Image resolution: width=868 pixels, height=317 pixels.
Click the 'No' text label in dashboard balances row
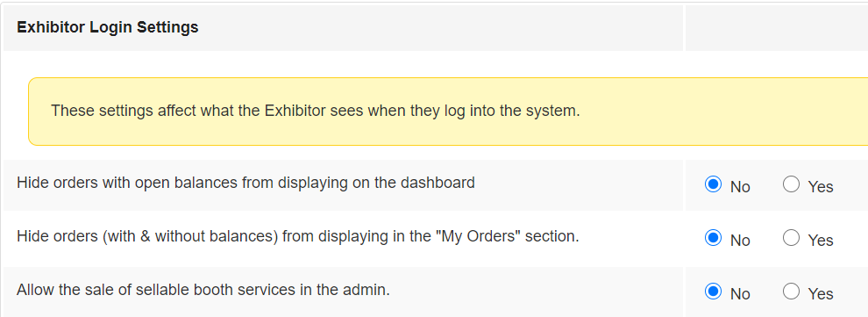pos(740,187)
